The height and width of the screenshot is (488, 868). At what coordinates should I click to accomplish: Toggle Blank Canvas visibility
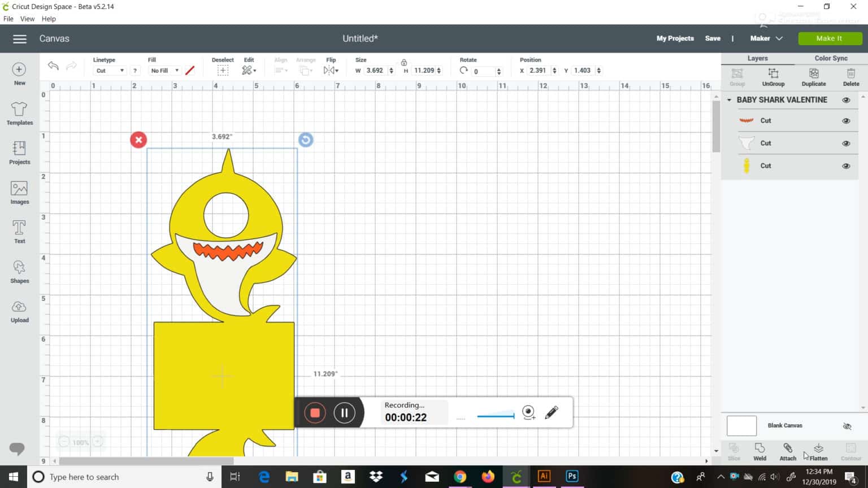pyautogui.click(x=847, y=426)
